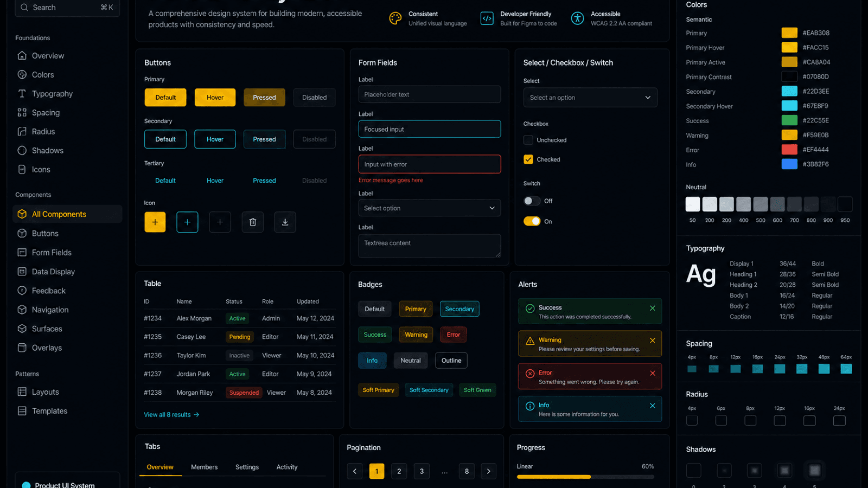This screenshot has height=488, width=868.
Task: Open All Components in sidebar
Action: 67,214
